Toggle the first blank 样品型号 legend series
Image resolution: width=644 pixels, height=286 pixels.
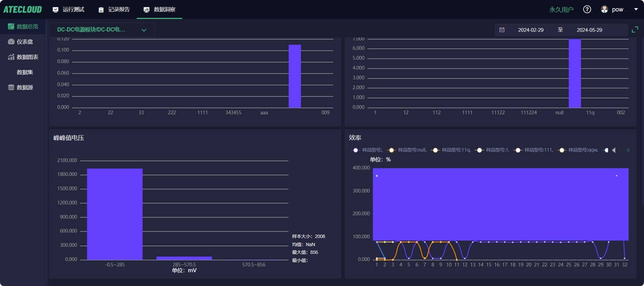[x=367, y=150]
